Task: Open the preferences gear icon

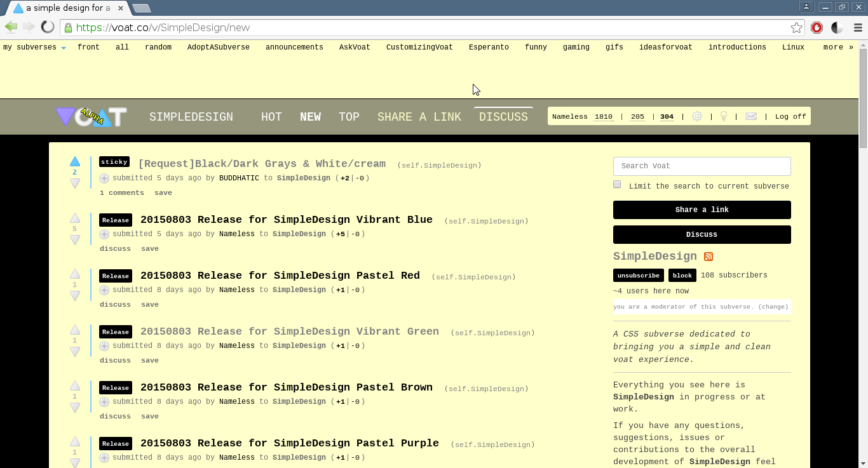Action: pyautogui.click(x=697, y=117)
